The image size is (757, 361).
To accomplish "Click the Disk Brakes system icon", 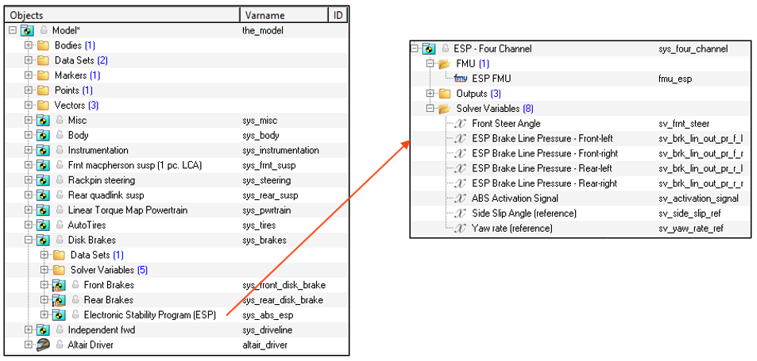I will [x=43, y=240].
